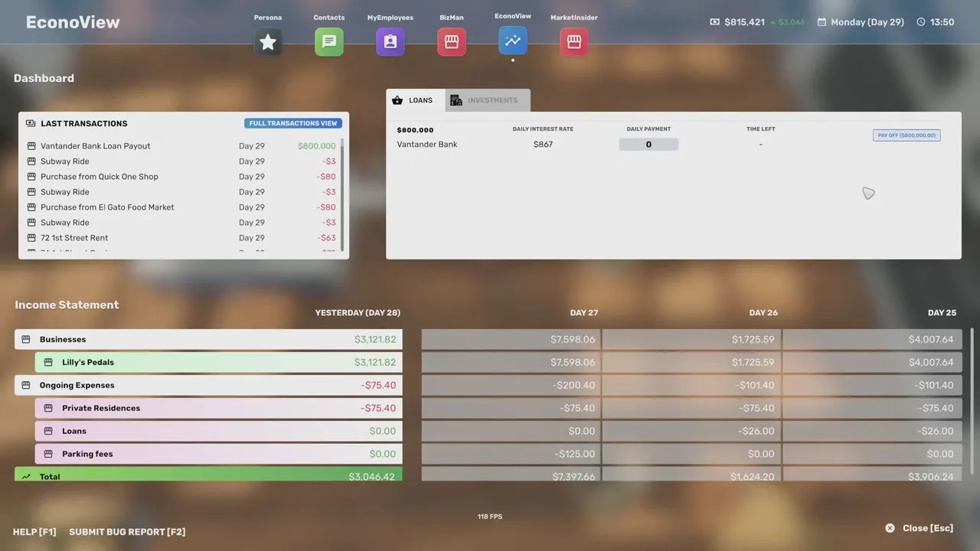This screenshot has width=980, height=551.
Task: Click the $800.000 loan payout amount
Action: point(316,146)
